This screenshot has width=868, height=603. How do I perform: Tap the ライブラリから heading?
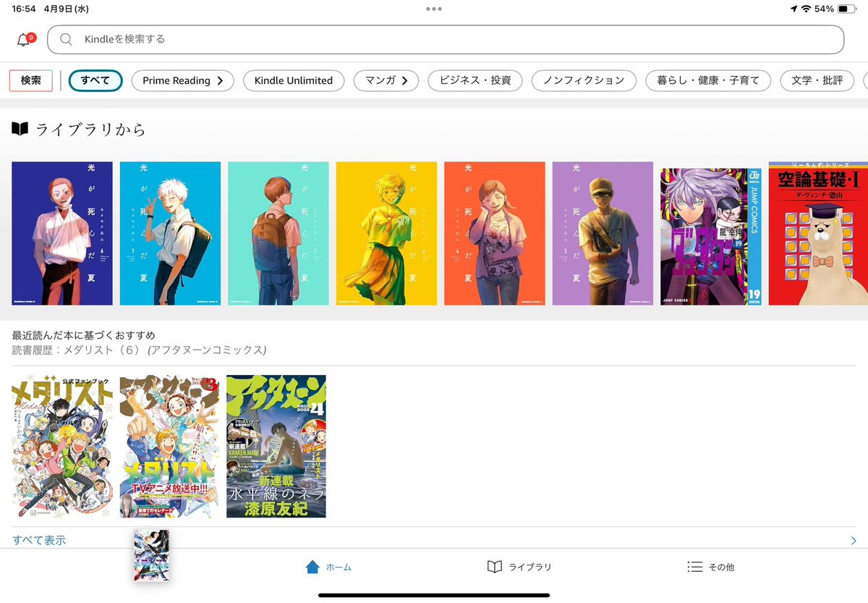point(90,130)
